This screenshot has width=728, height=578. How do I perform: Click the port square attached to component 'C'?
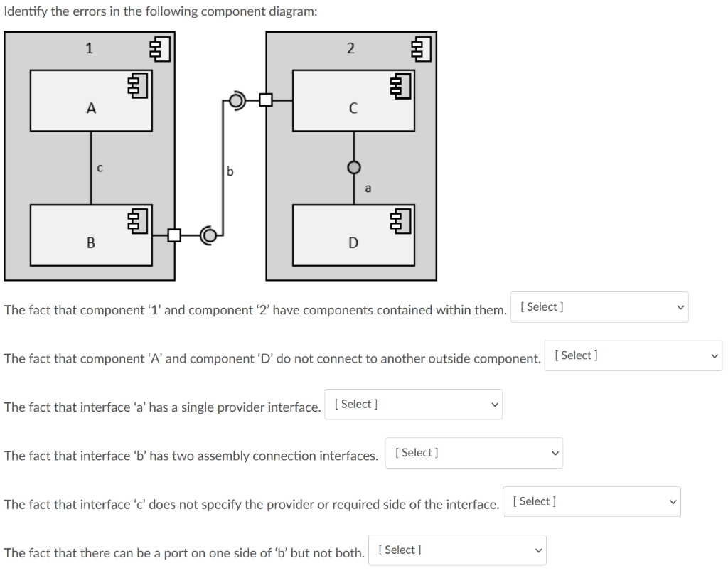pos(267,100)
